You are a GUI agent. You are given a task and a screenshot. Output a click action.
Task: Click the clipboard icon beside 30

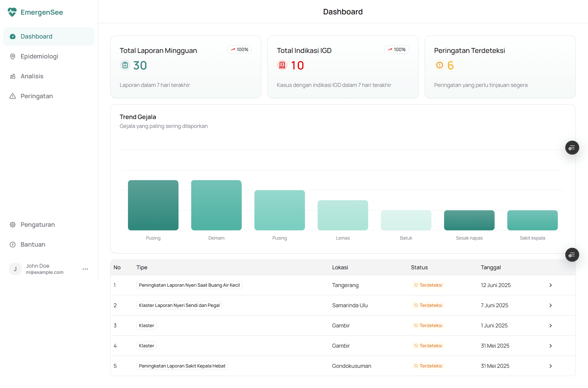click(x=125, y=65)
